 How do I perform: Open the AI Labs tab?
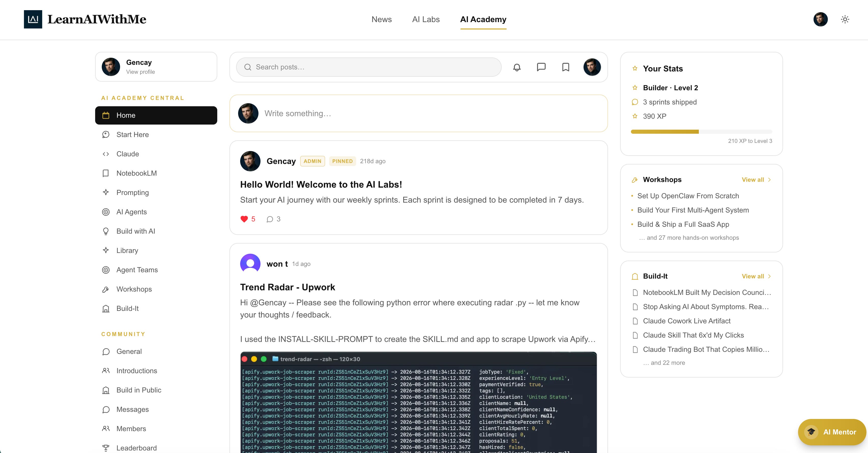tap(426, 19)
